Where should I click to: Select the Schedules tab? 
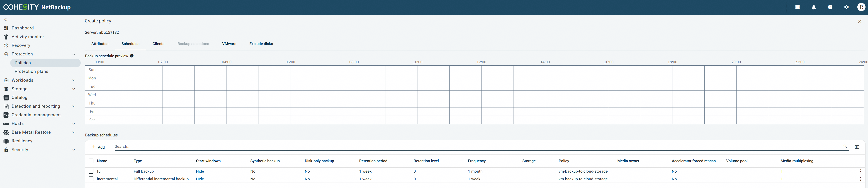(130, 44)
